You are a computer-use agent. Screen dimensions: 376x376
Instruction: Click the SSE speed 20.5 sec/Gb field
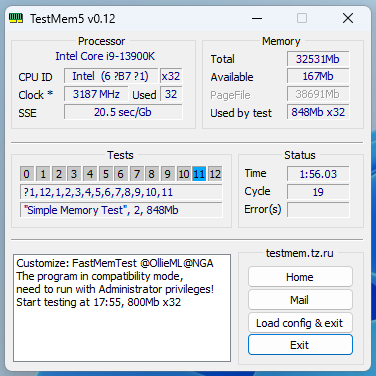coord(123,112)
